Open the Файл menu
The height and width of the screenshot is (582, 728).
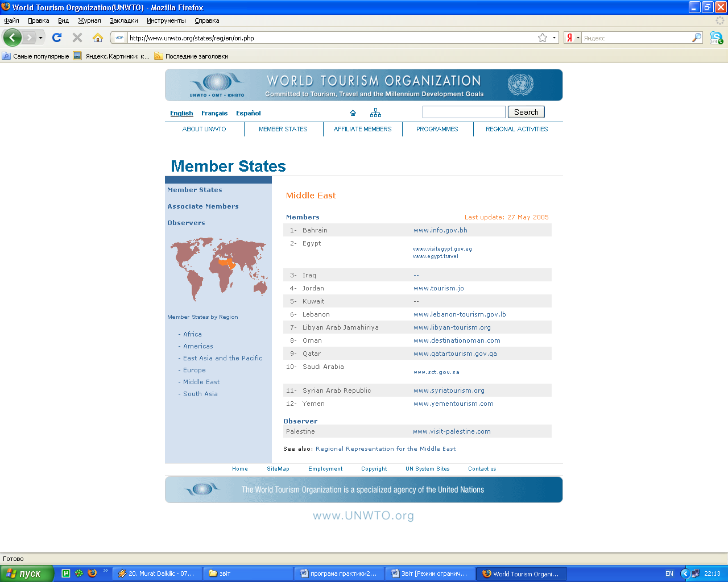tap(11, 20)
